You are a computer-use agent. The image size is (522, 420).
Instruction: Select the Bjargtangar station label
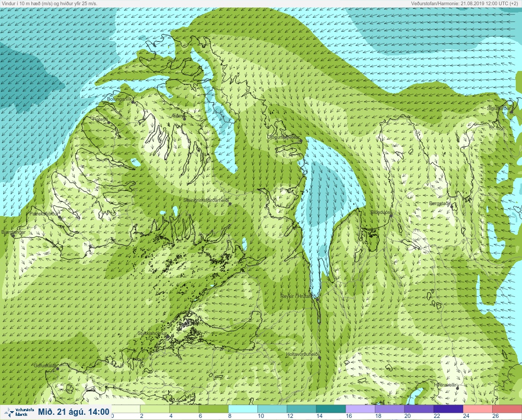point(14,232)
